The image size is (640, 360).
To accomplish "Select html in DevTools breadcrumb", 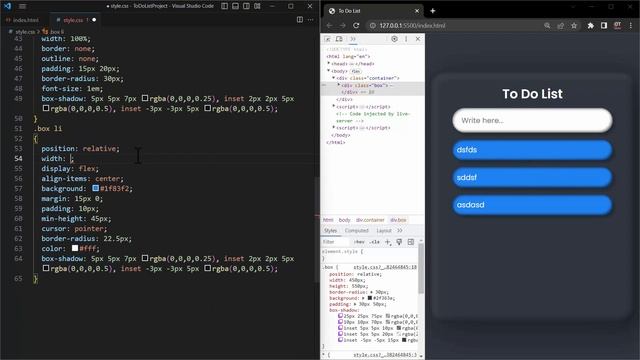I will (328, 220).
